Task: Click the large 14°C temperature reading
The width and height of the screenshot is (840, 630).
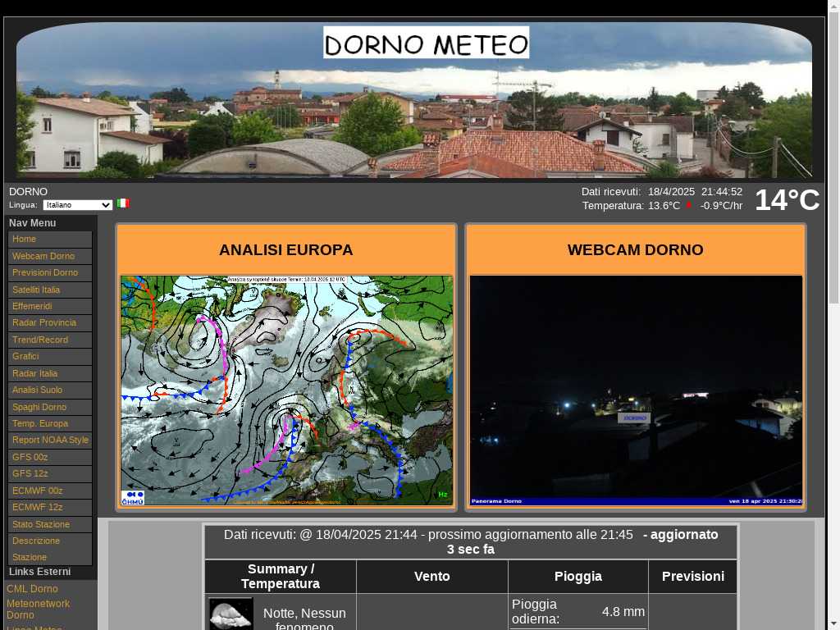Action: [787, 200]
